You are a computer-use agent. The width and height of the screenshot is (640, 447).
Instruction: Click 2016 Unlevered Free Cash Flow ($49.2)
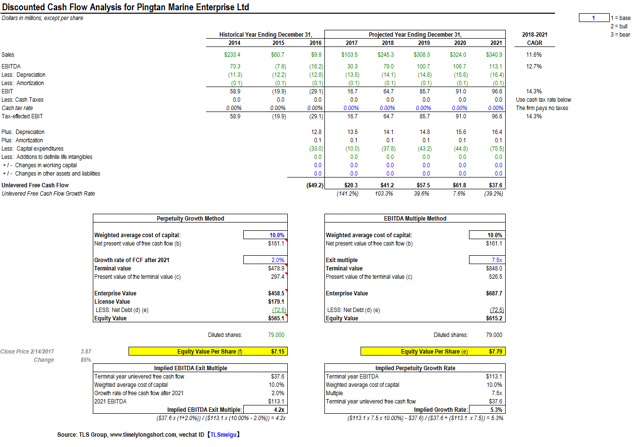pos(315,185)
